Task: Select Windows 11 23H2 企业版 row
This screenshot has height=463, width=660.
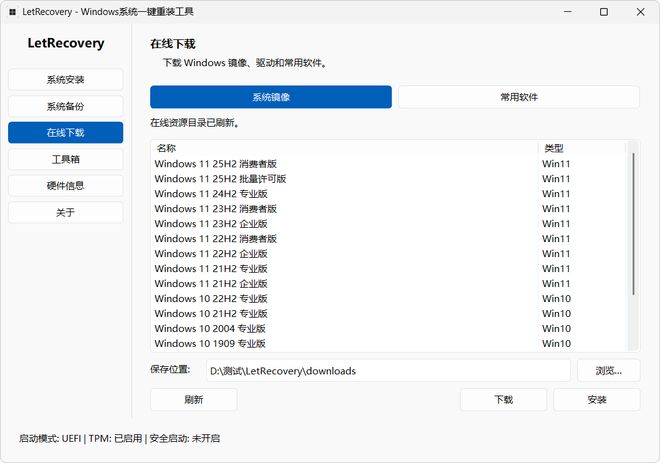Action: pos(389,224)
